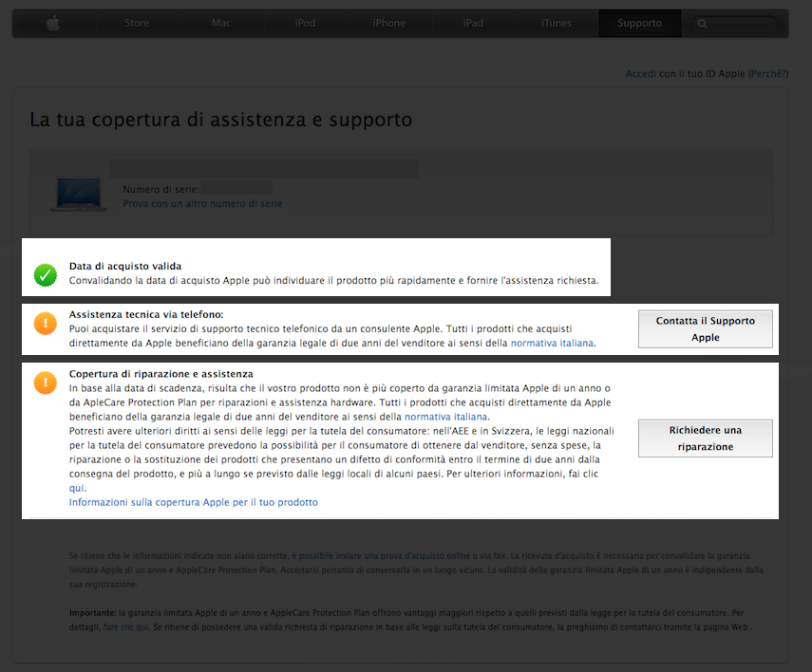This screenshot has height=672, width=812.
Task: Open the iPod navigation tab
Action: click(305, 23)
